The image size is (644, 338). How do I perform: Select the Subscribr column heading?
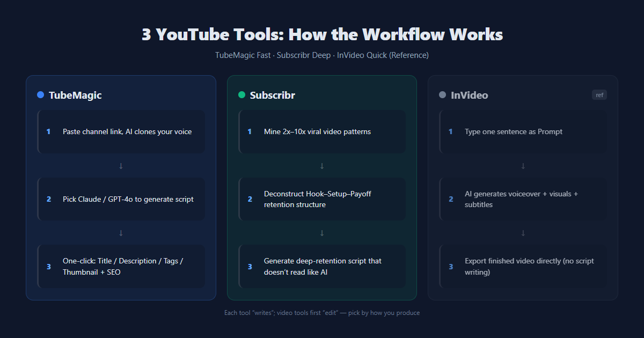point(273,95)
